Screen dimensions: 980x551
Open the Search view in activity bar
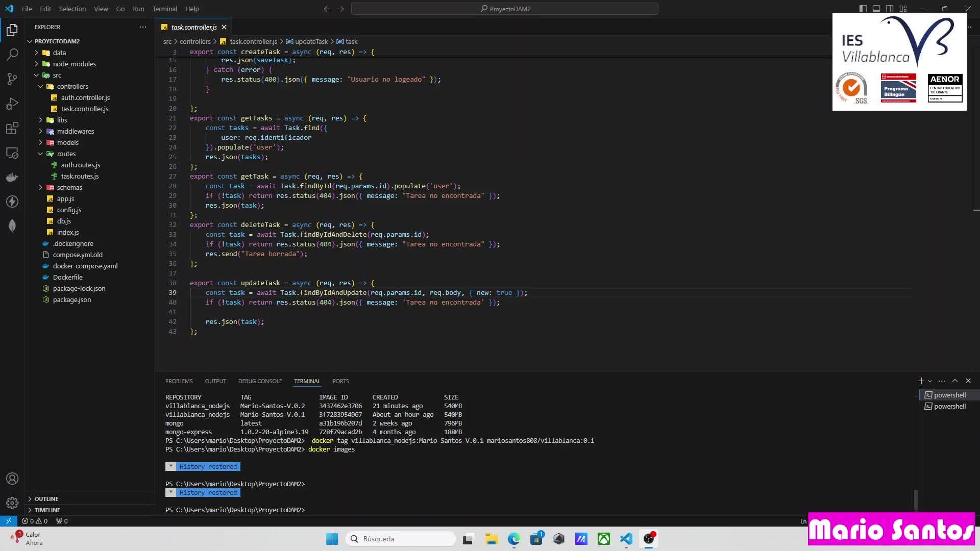tap(12, 54)
